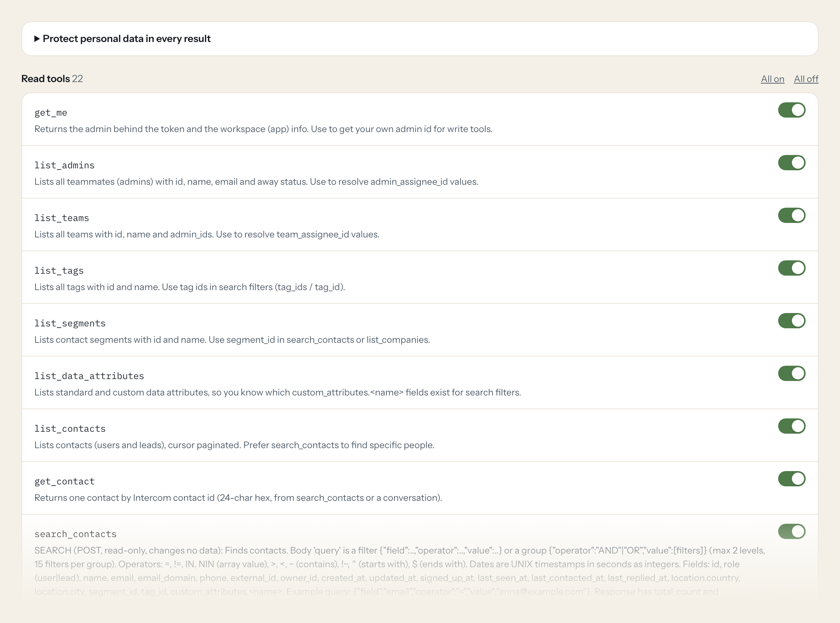This screenshot has height=623, width=840.
Task: Toggle the list_tags tool
Action: pyautogui.click(x=792, y=268)
